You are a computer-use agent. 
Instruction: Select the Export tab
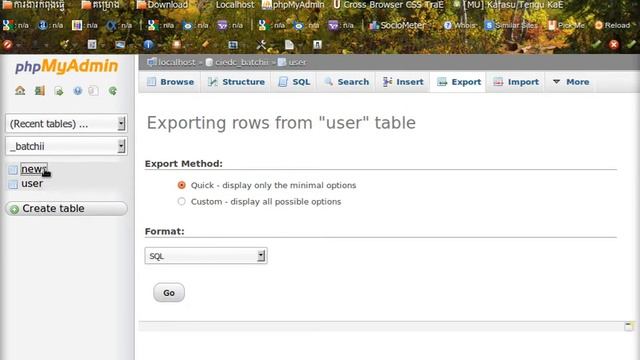pyautogui.click(x=458, y=82)
